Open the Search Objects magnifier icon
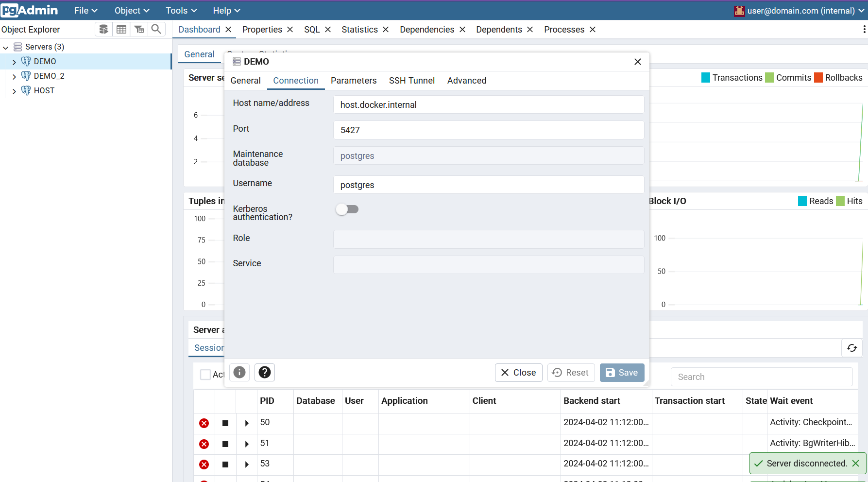Viewport: 868px width, 482px height. click(x=156, y=30)
